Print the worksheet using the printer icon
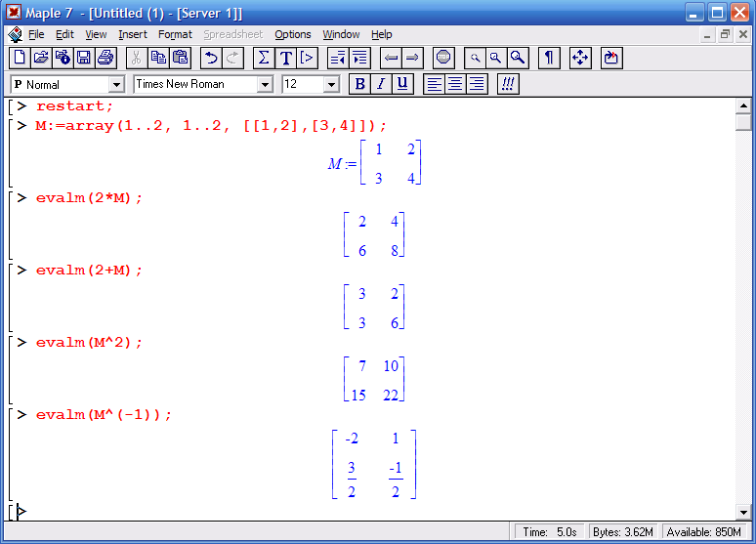Screen dimensions: 756x544 (105, 58)
